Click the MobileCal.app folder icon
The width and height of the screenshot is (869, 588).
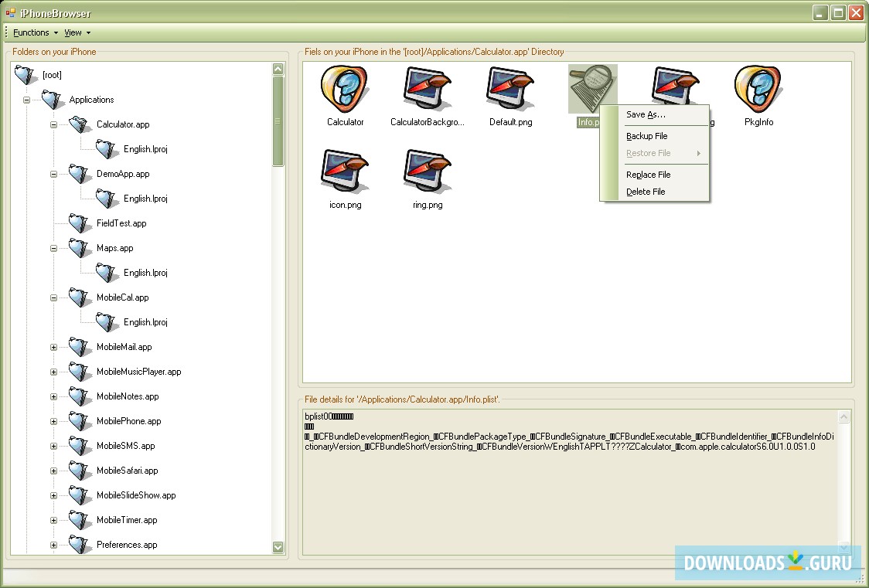coord(80,297)
